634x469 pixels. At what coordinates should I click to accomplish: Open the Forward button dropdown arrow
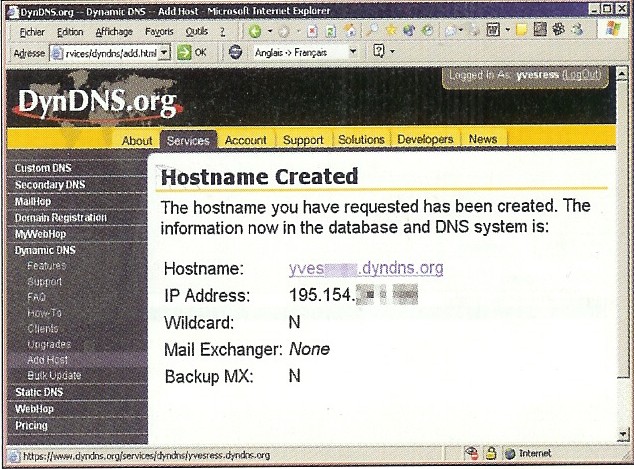pyautogui.click(x=298, y=31)
